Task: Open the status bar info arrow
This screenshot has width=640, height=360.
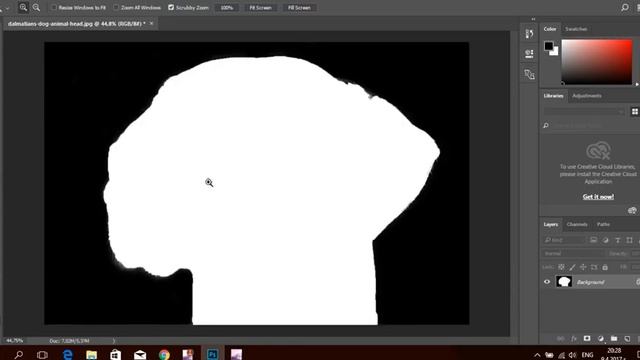Action: point(114,340)
